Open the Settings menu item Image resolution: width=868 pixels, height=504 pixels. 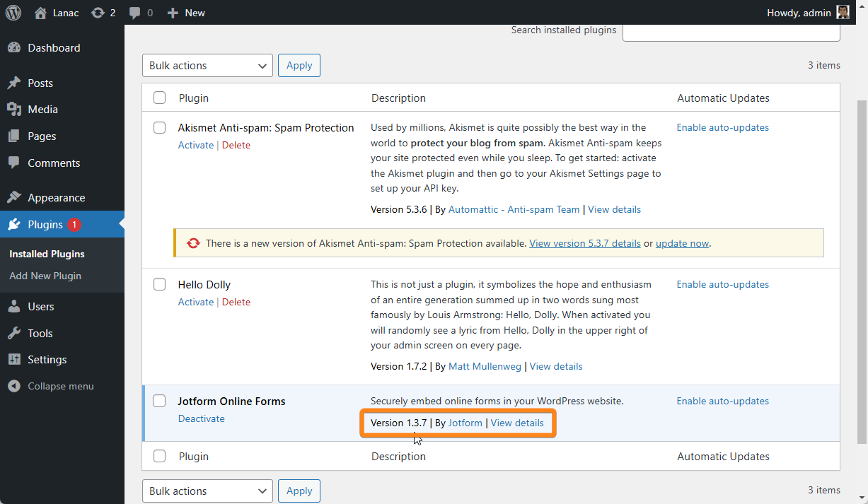click(x=47, y=360)
